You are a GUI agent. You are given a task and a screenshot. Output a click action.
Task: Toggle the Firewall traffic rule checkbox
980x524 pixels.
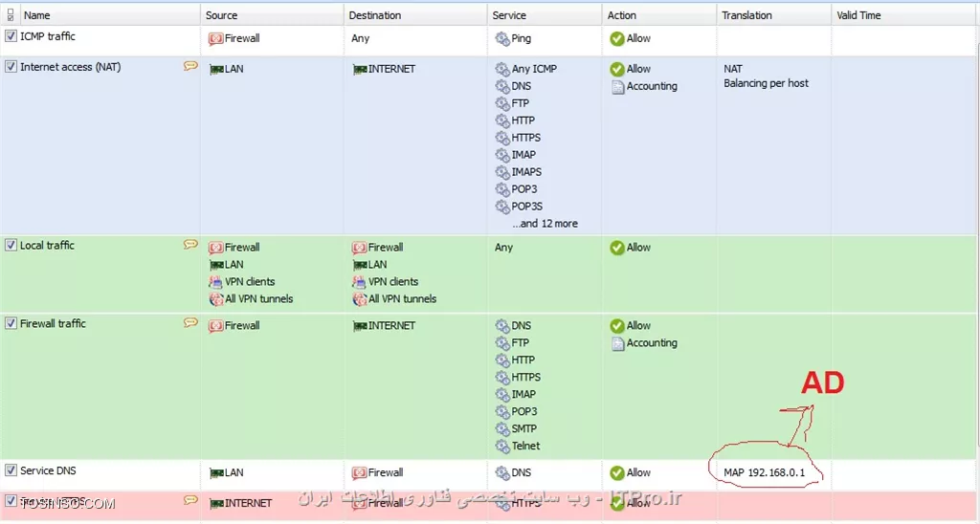click(x=11, y=323)
